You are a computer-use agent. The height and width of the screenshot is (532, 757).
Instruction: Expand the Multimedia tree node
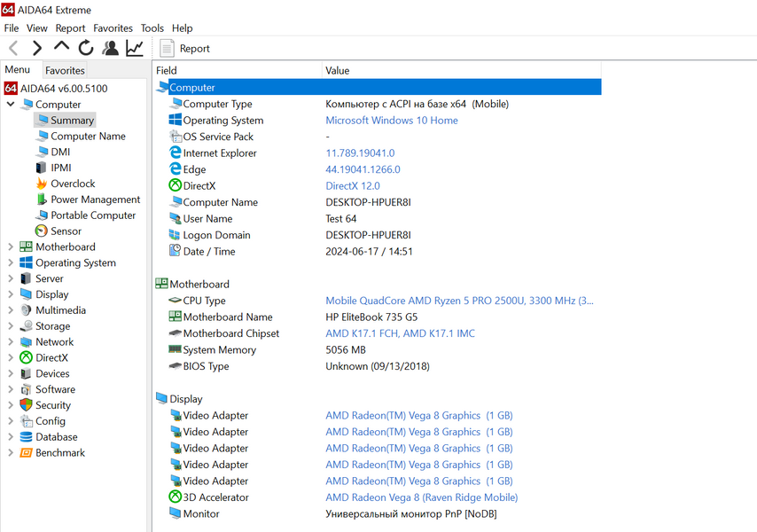[10, 310]
